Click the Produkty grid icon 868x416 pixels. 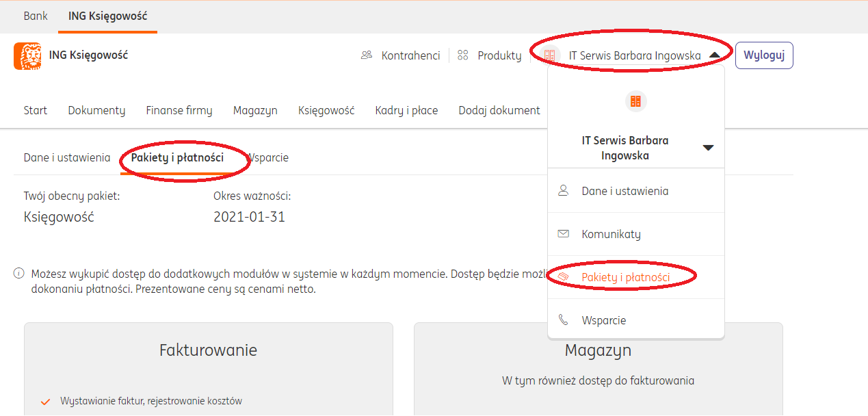463,55
